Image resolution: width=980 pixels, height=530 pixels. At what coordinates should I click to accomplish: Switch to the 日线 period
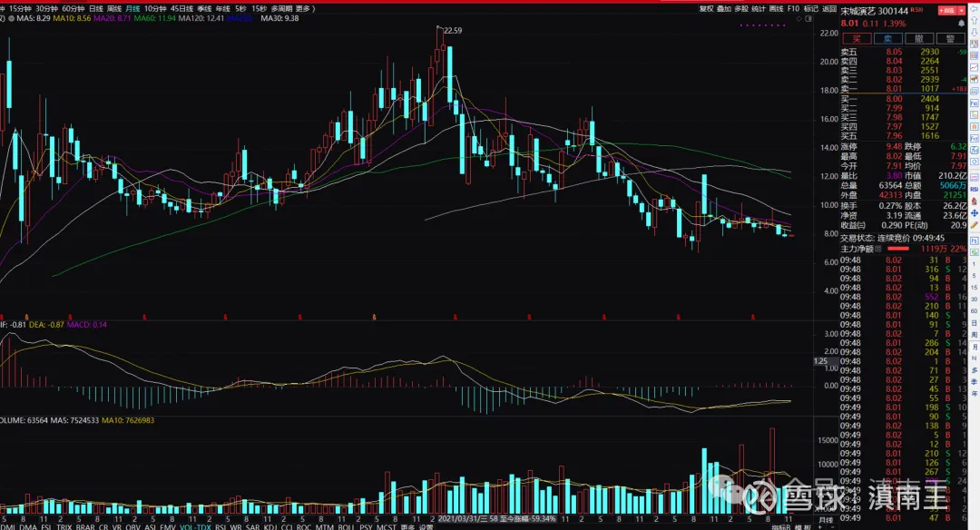(96, 9)
